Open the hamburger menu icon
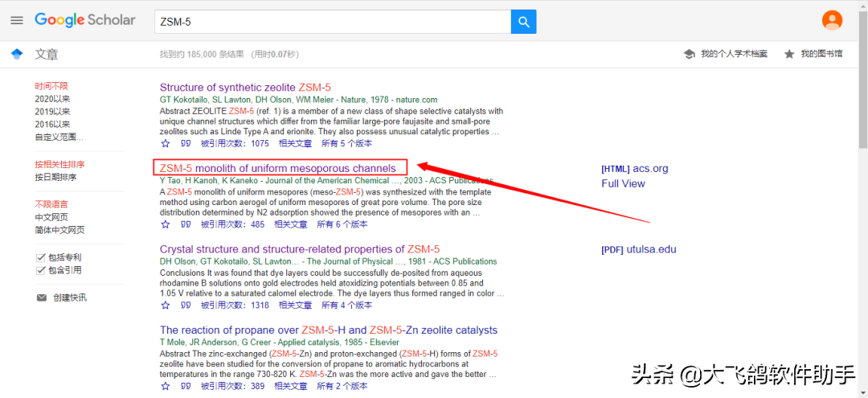 pos(17,20)
